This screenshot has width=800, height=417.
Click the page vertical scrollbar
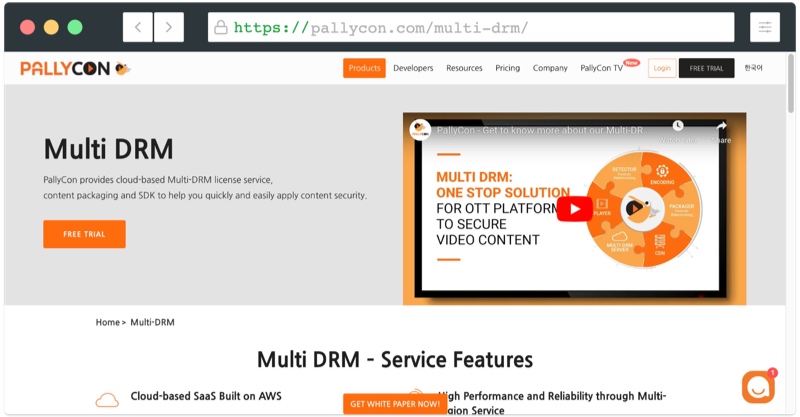[791, 82]
